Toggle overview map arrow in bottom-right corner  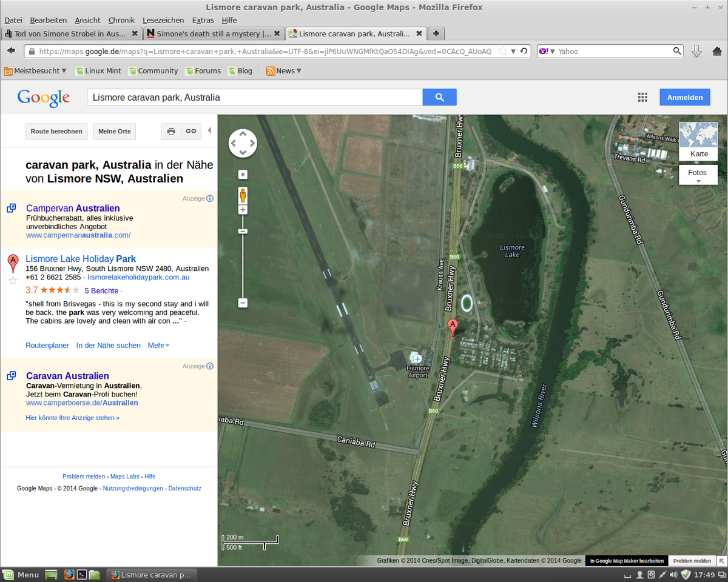722,561
